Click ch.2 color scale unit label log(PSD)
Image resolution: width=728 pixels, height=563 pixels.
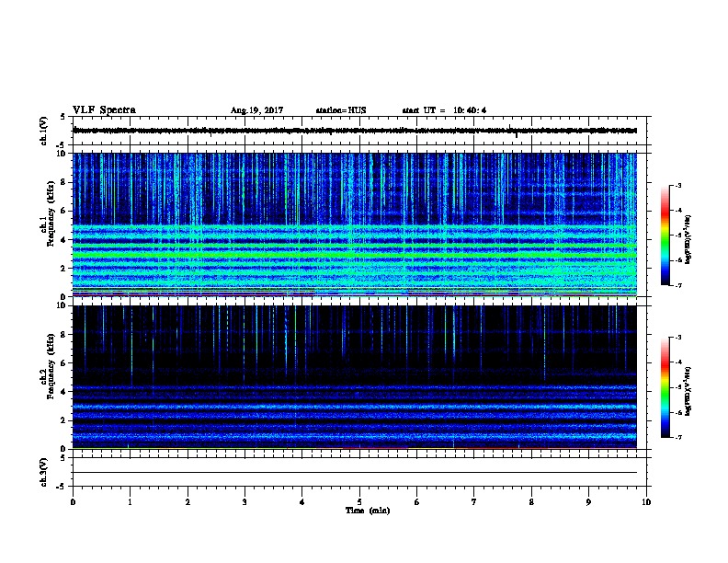pos(688,391)
